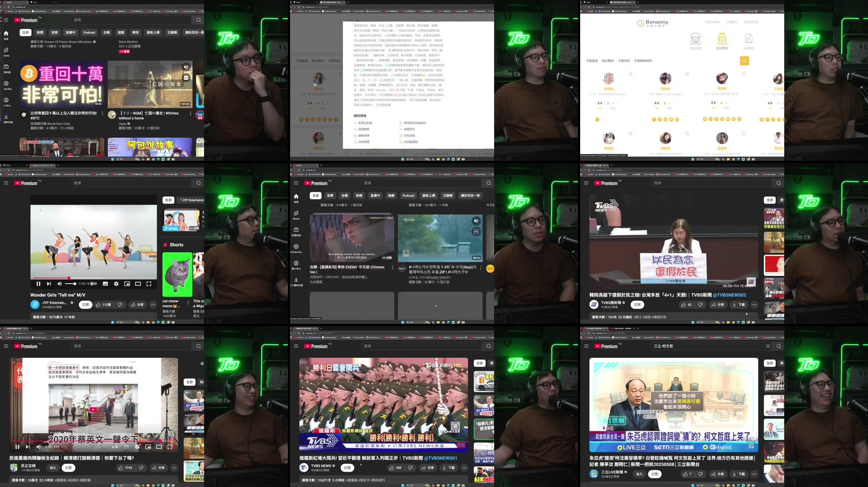Clear the "三立 柯文哲" search box
Image resolution: width=868 pixels, height=487 pixels.
[x=768, y=346]
